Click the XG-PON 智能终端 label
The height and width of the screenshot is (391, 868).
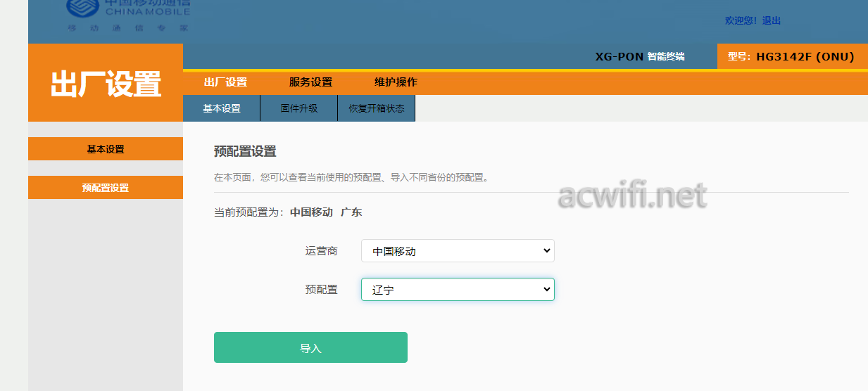[x=640, y=56]
